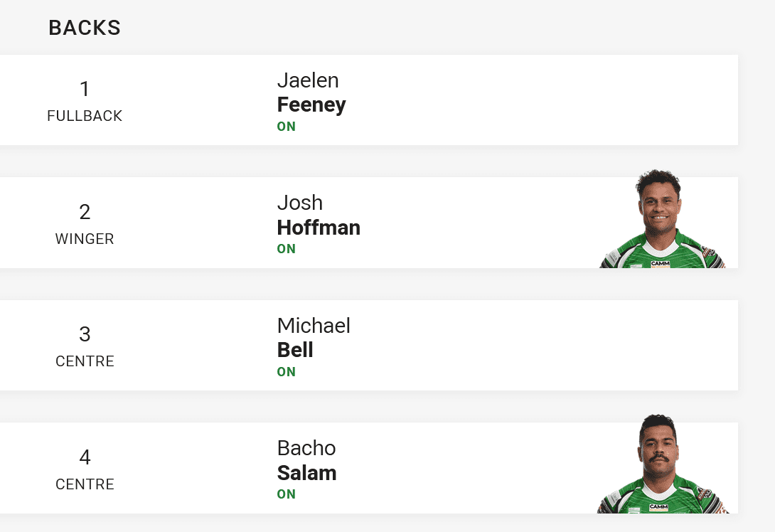Screen dimensions: 775x532
Task: Select Jaelen Feeney's name
Action: pyautogui.click(x=311, y=92)
